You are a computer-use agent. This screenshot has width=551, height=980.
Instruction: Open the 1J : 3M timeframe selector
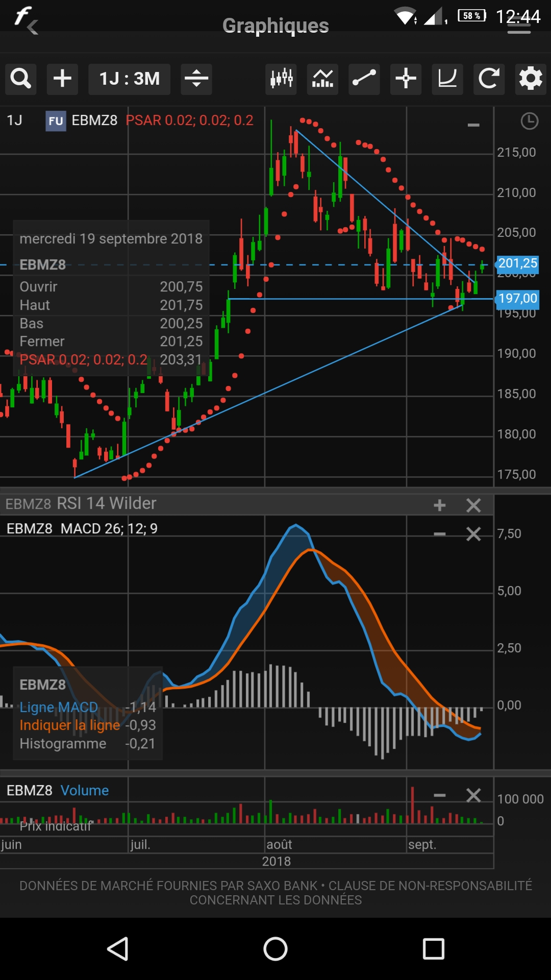point(129,79)
